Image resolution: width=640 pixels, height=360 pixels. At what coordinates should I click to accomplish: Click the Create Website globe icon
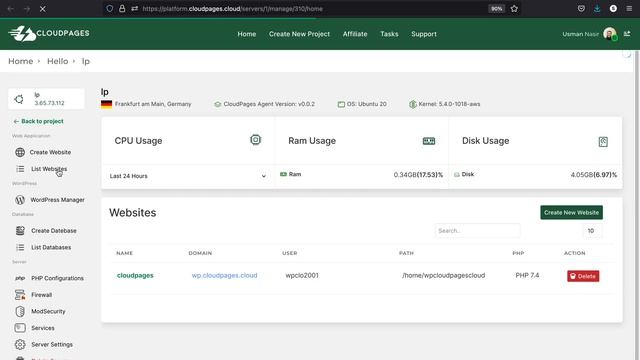click(20, 152)
